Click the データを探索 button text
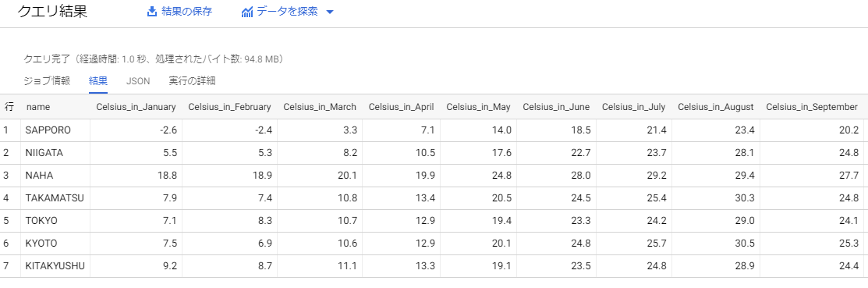The image size is (868, 288). pyautogui.click(x=287, y=12)
